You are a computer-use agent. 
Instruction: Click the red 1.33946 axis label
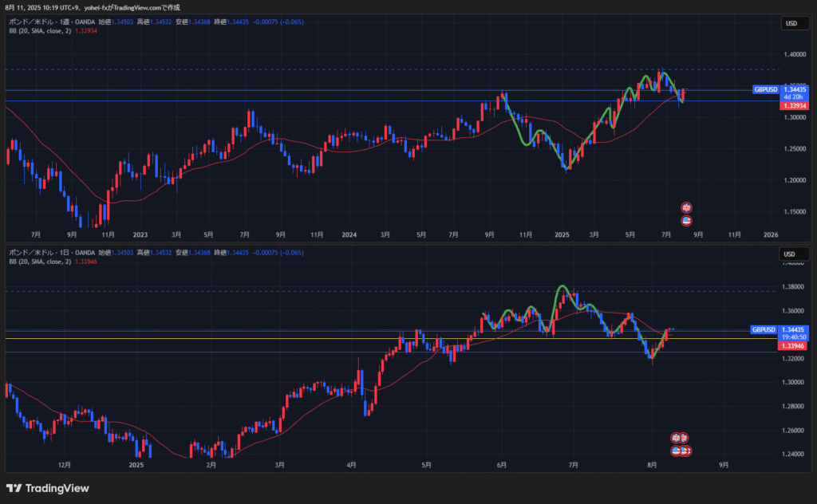(x=792, y=346)
